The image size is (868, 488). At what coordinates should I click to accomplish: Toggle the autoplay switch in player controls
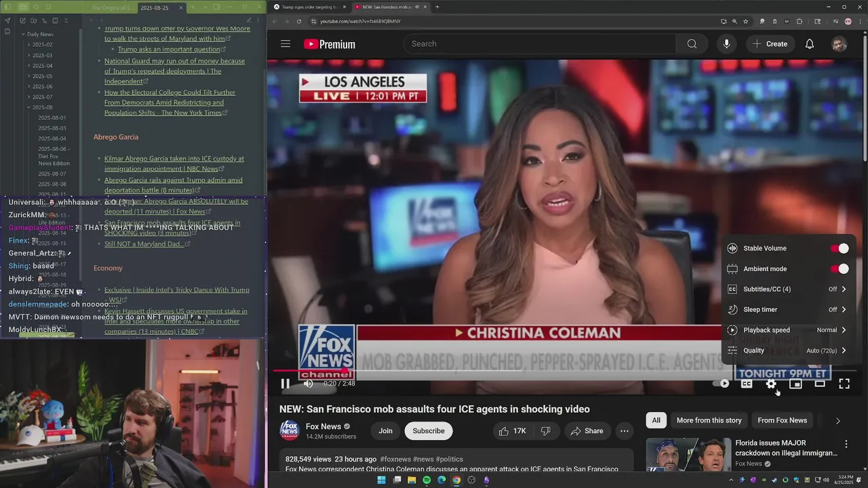[x=722, y=384]
